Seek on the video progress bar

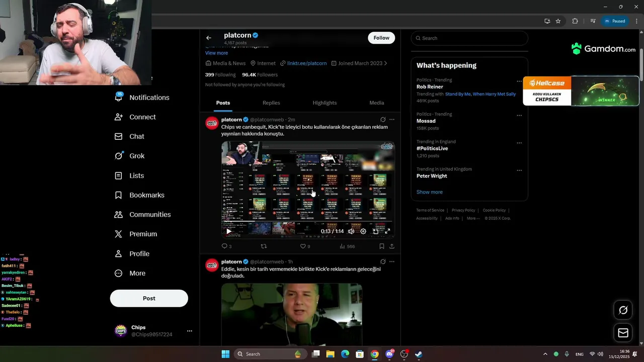[308, 222]
